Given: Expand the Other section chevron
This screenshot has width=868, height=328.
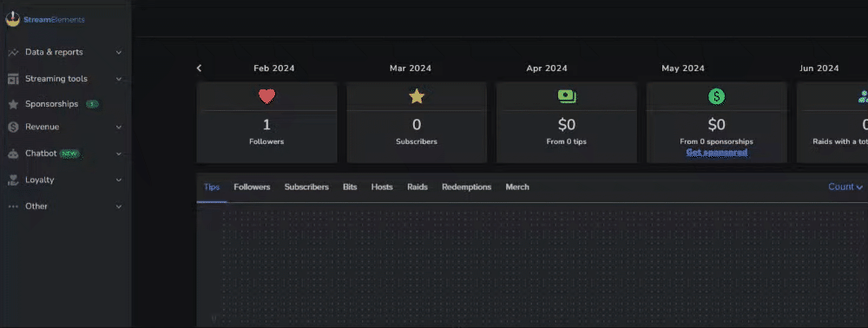Looking at the screenshot, I should coord(118,207).
